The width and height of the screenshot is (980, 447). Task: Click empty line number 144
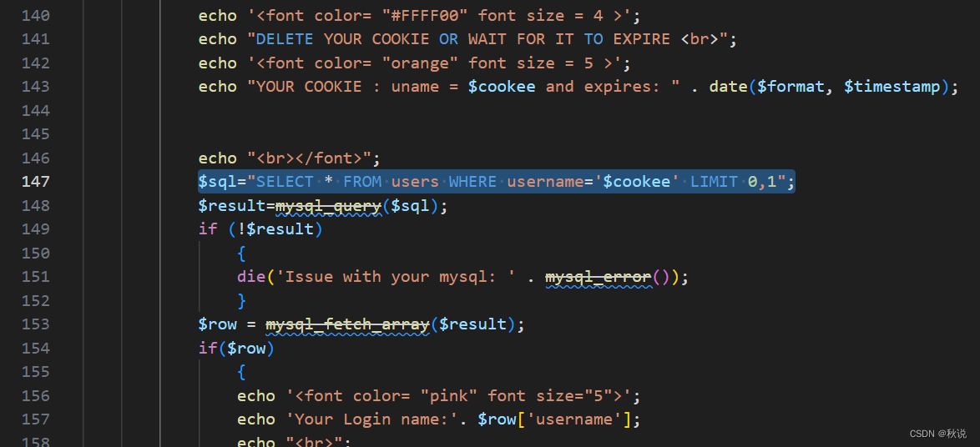[36, 111]
